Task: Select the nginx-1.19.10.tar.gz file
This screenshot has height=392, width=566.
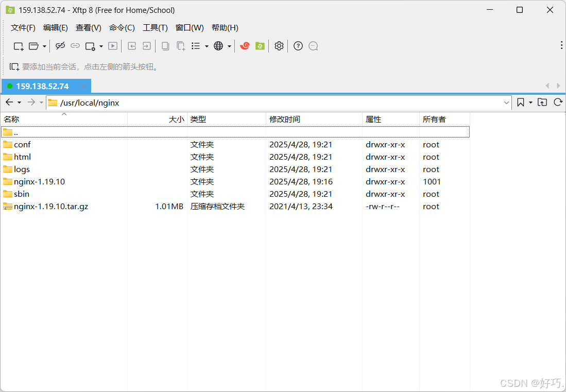Action: pos(235,207)
